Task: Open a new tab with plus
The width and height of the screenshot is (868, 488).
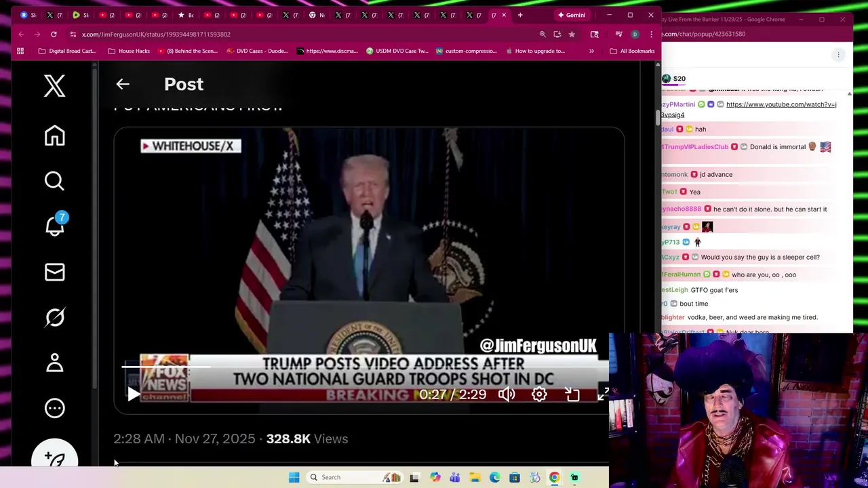Action: pos(520,15)
